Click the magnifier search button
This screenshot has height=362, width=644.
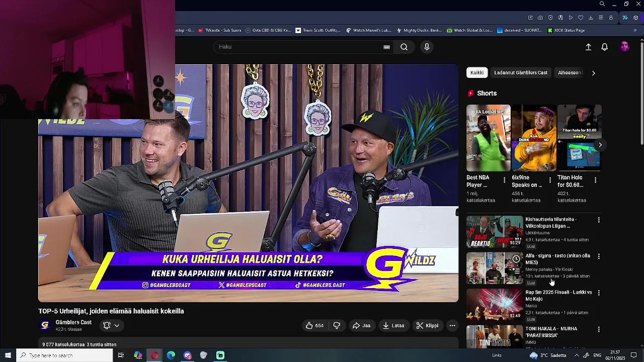click(x=404, y=47)
